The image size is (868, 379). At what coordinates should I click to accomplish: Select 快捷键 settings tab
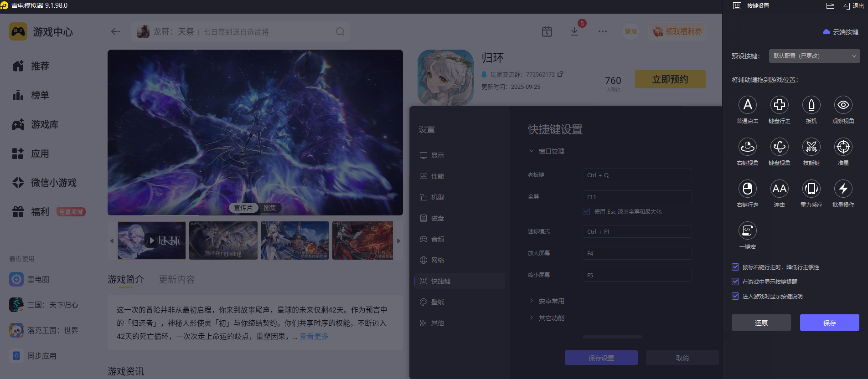click(x=460, y=281)
